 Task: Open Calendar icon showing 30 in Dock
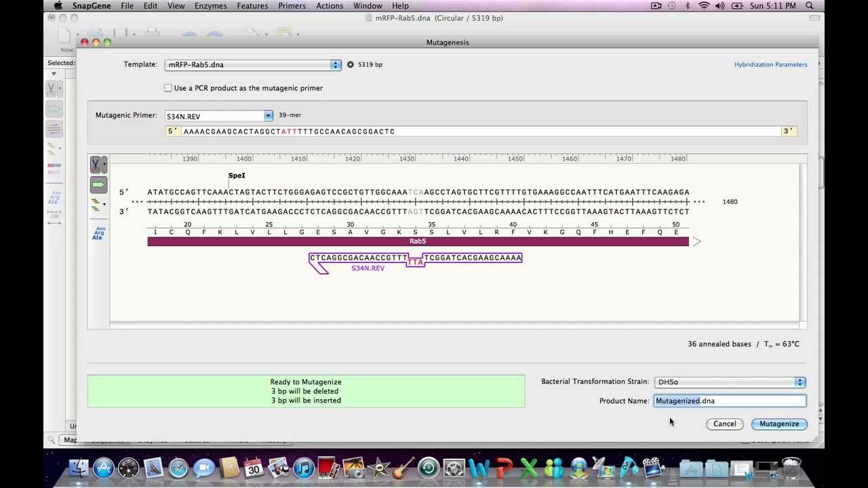[254, 468]
